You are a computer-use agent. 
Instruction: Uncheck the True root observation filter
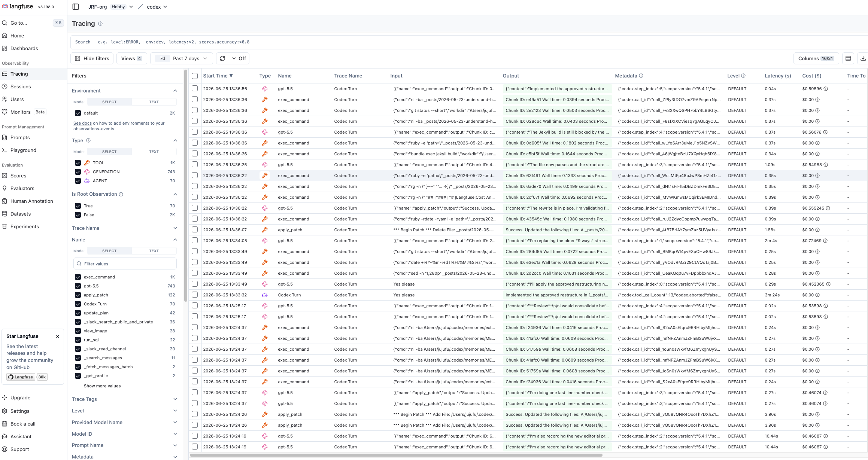78,206
